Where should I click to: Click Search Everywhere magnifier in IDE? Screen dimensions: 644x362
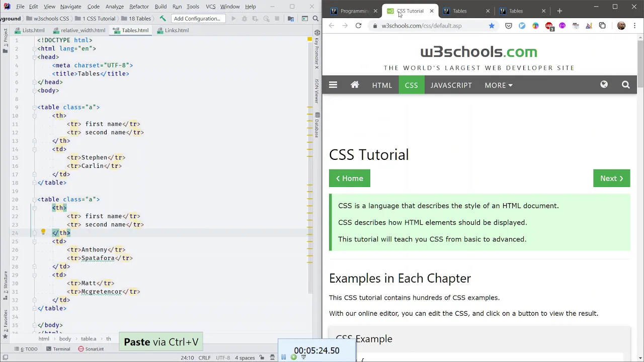(316, 19)
